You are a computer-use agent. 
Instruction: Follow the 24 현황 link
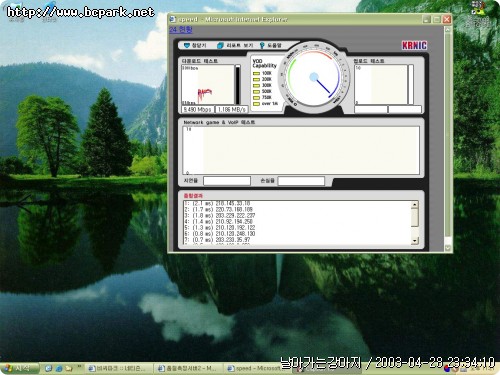[181, 30]
